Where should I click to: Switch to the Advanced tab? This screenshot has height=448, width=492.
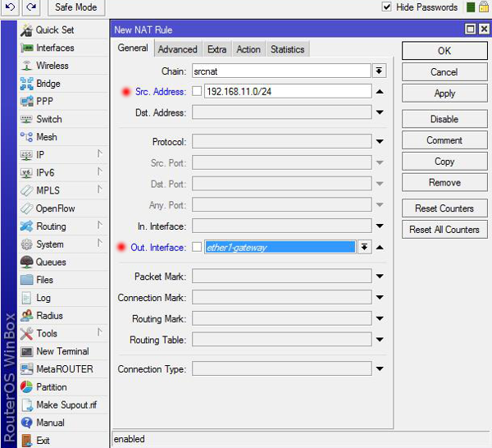(178, 49)
